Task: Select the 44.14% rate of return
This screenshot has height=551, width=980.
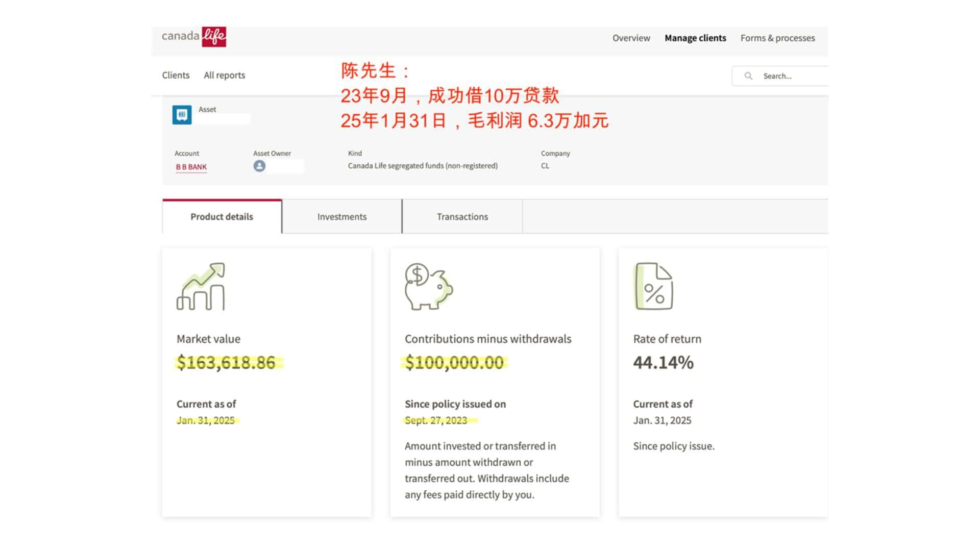Action: pyautogui.click(x=663, y=363)
